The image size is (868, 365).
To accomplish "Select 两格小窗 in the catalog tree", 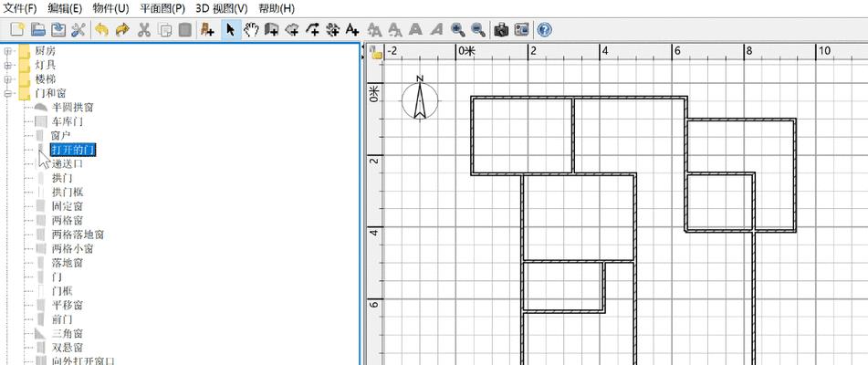I will 72,249.
